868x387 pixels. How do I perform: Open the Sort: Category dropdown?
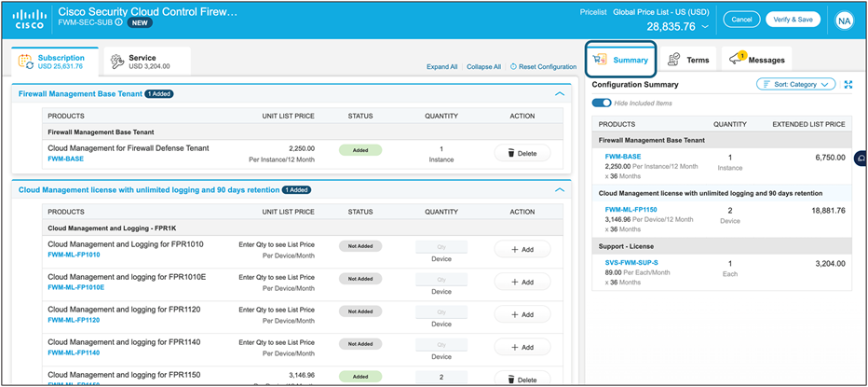pos(796,84)
